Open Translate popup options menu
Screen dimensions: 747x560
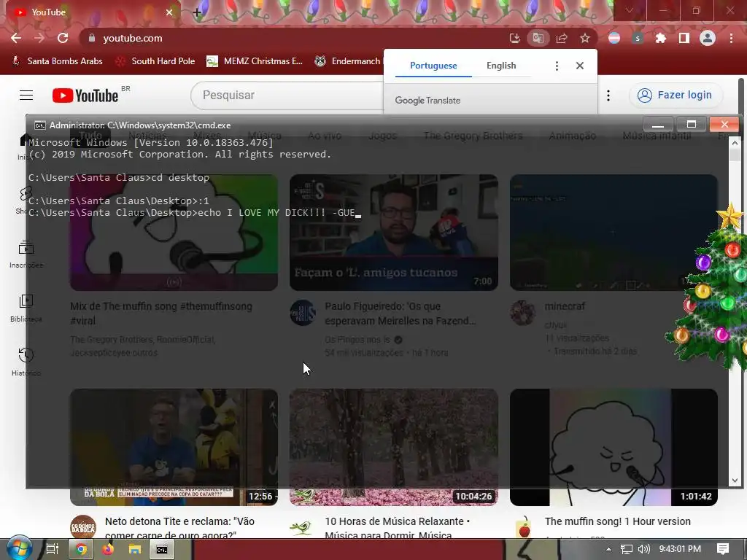(557, 66)
